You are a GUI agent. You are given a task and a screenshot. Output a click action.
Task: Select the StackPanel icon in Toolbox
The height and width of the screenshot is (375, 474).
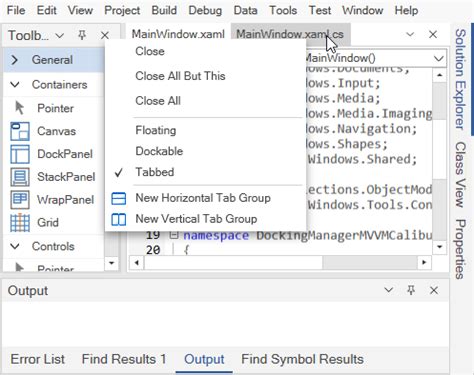click(x=20, y=177)
